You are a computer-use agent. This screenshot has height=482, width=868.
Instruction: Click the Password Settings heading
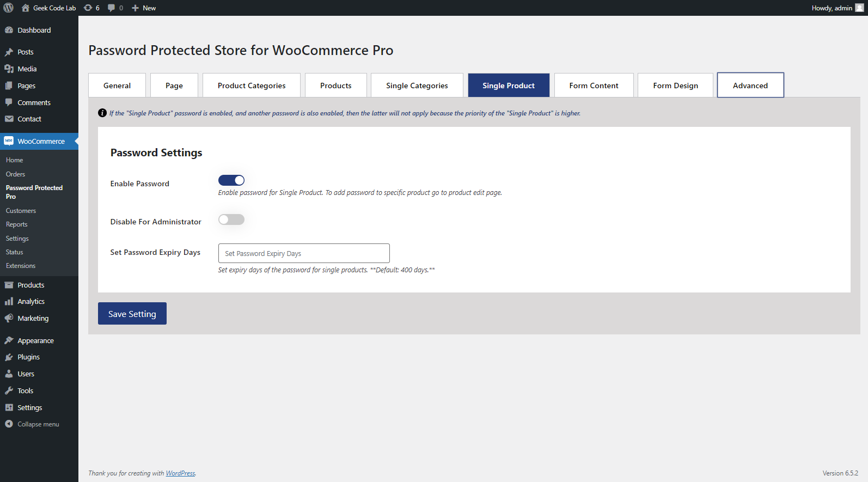coord(156,152)
